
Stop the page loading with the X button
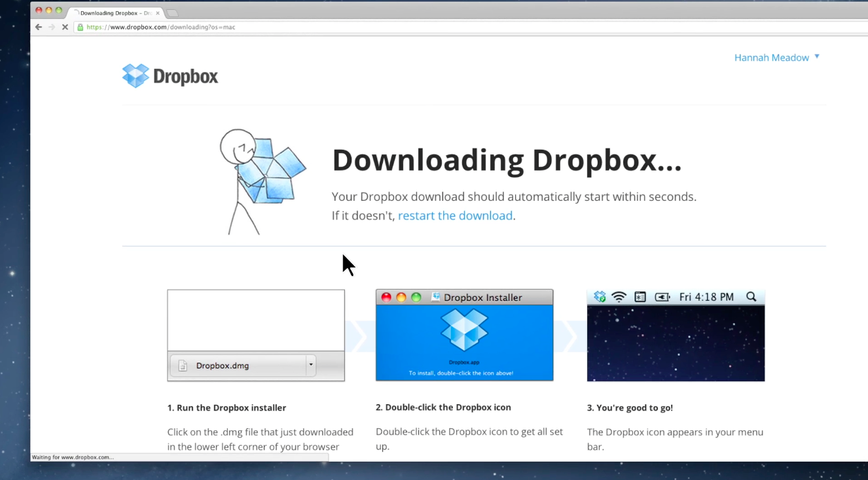[x=65, y=27]
